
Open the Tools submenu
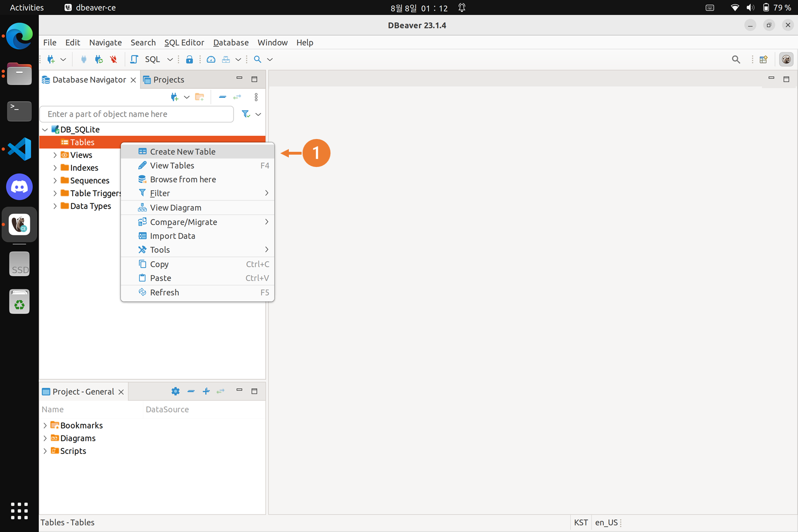198,249
